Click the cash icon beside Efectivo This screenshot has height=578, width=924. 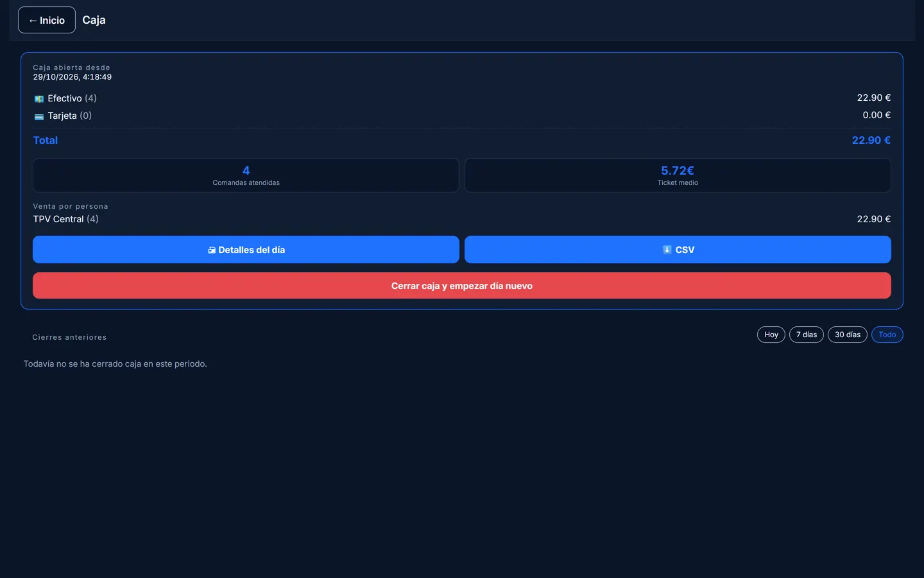(39, 99)
